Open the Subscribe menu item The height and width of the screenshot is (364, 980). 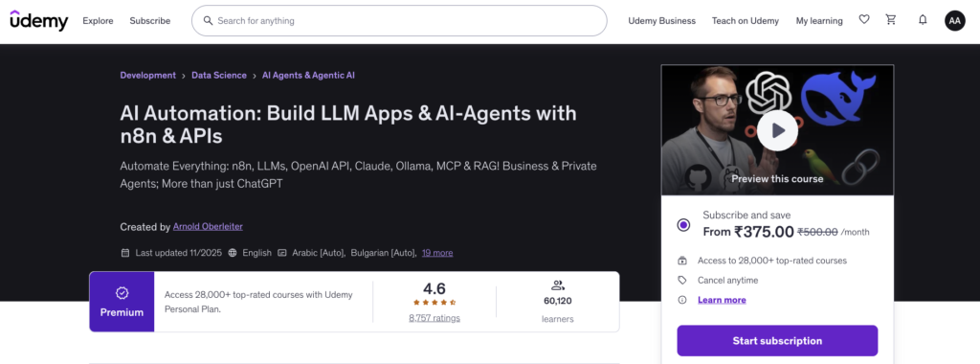click(150, 21)
